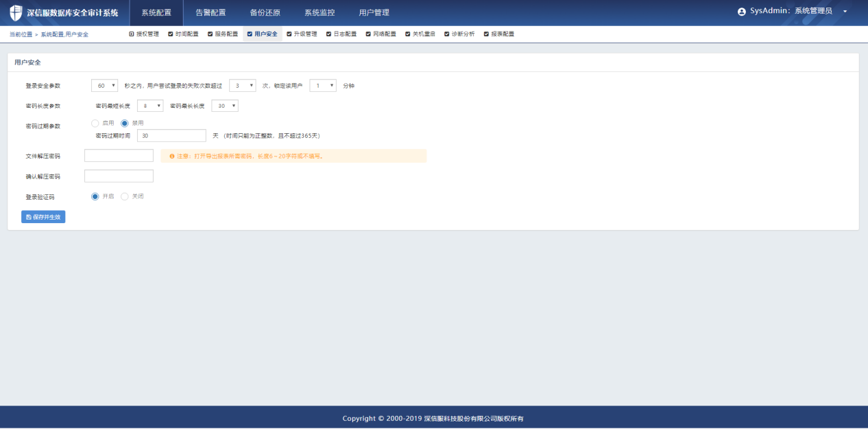Select 禁用 radio for password expiry
Image resolution: width=868 pixels, height=429 pixels.
[x=125, y=123]
